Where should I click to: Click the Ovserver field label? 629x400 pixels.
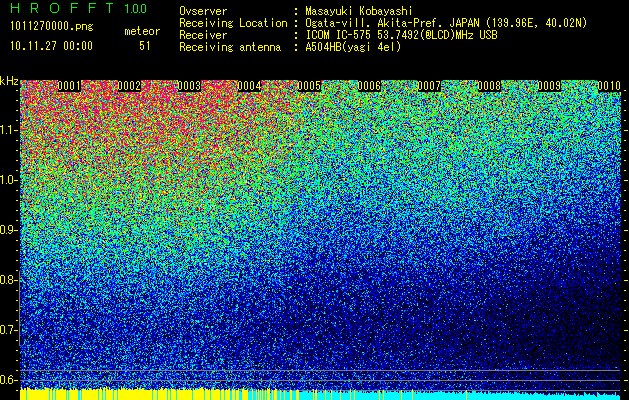tap(203, 11)
